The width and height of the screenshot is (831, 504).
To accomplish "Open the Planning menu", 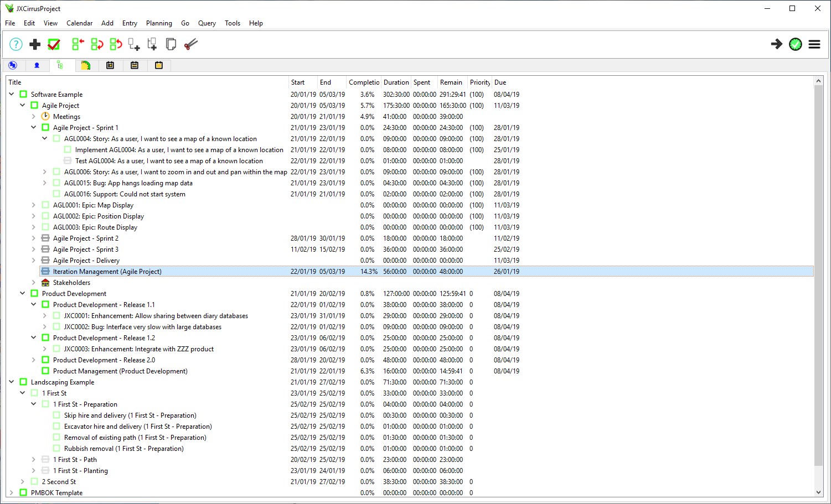I will pyautogui.click(x=159, y=23).
